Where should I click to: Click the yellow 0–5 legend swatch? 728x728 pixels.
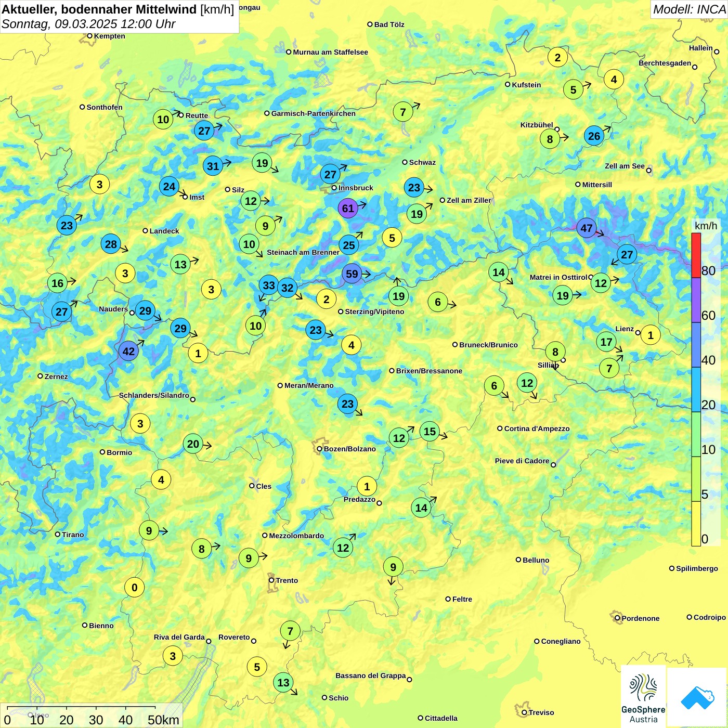click(696, 524)
